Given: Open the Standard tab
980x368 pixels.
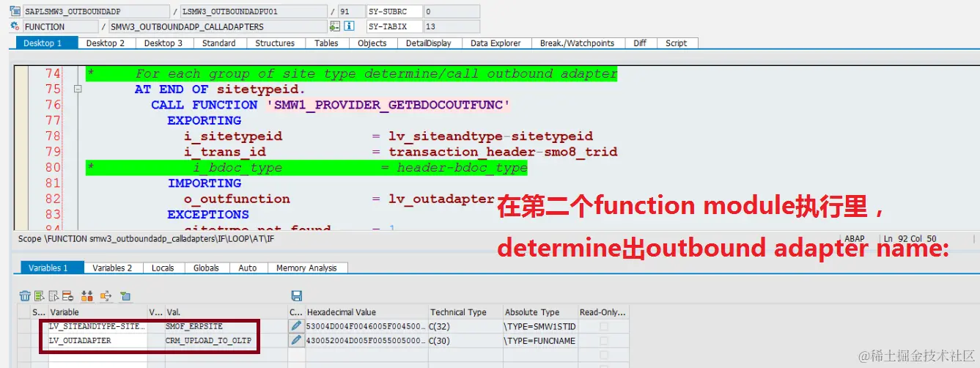Looking at the screenshot, I should (219, 43).
